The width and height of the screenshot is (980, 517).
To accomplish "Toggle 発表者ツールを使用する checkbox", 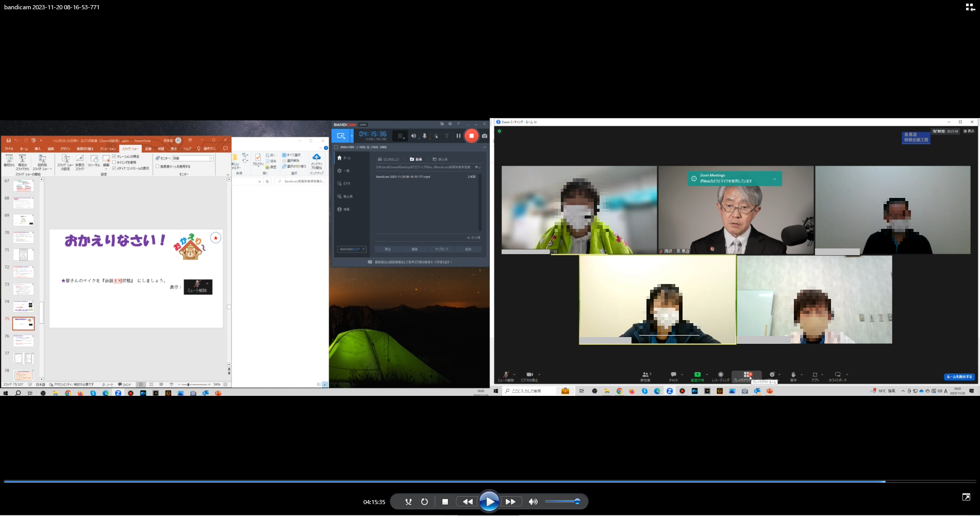I will click(157, 166).
